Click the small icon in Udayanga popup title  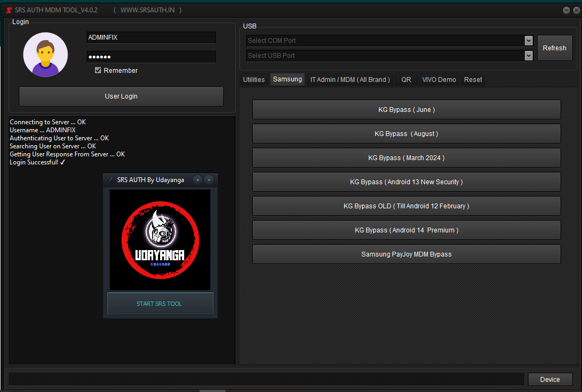(111, 180)
